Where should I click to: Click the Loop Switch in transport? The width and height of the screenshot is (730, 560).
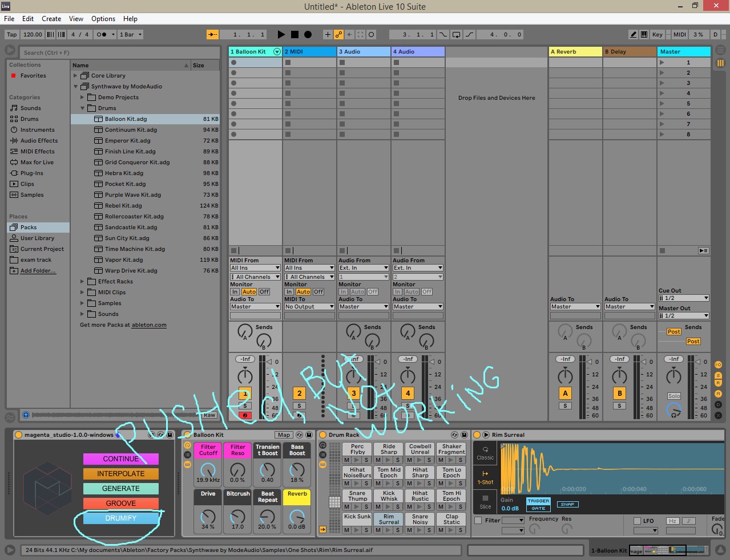click(456, 34)
